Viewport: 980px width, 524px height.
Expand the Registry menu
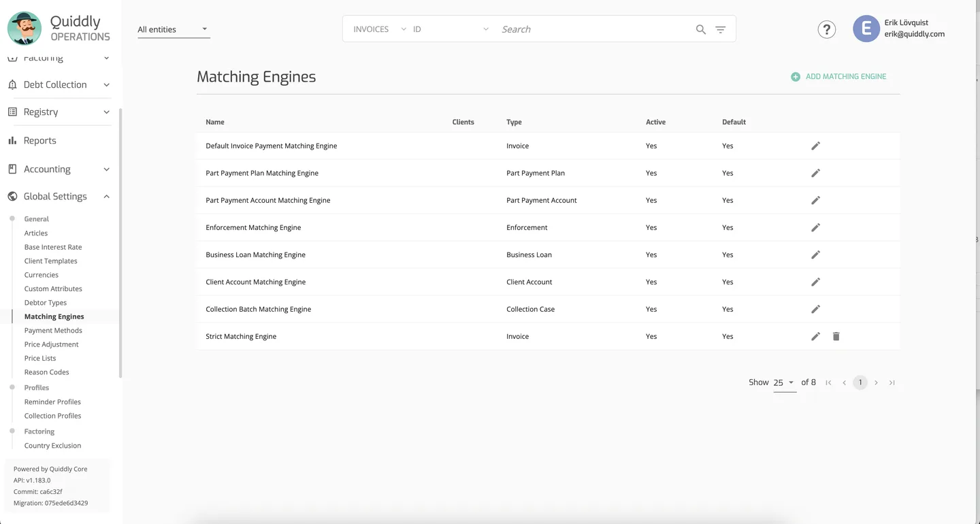coord(59,112)
